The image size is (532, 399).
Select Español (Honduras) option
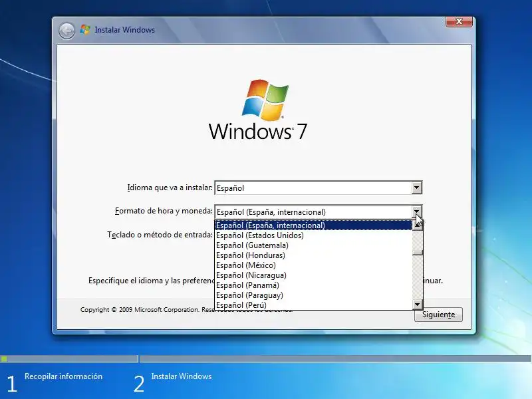(x=313, y=255)
